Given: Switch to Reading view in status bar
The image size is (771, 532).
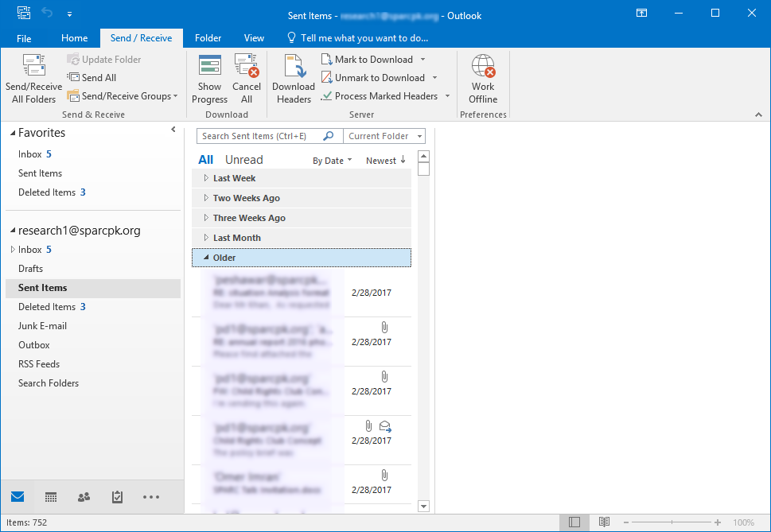Looking at the screenshot, I should pos(604,522).
